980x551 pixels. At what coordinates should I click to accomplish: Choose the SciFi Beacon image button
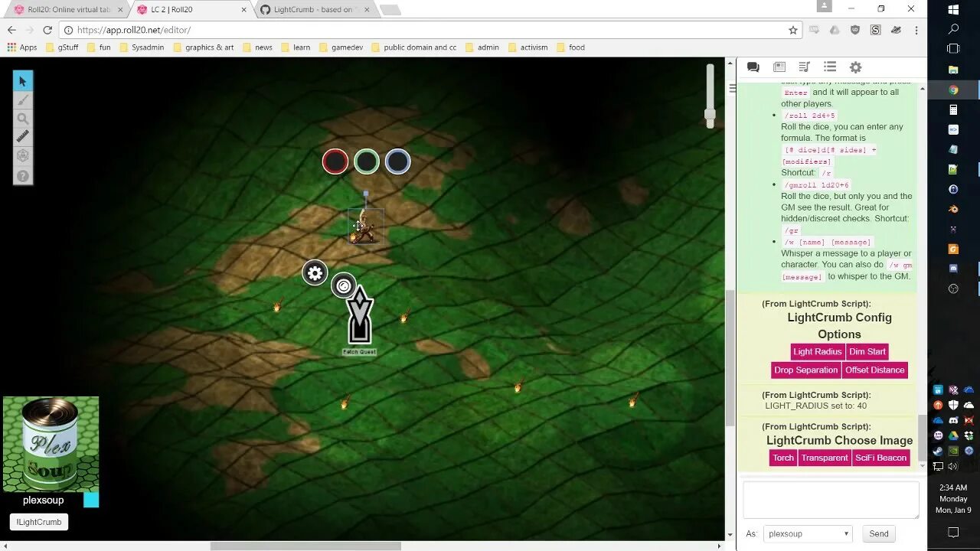[x=880, y=458]
